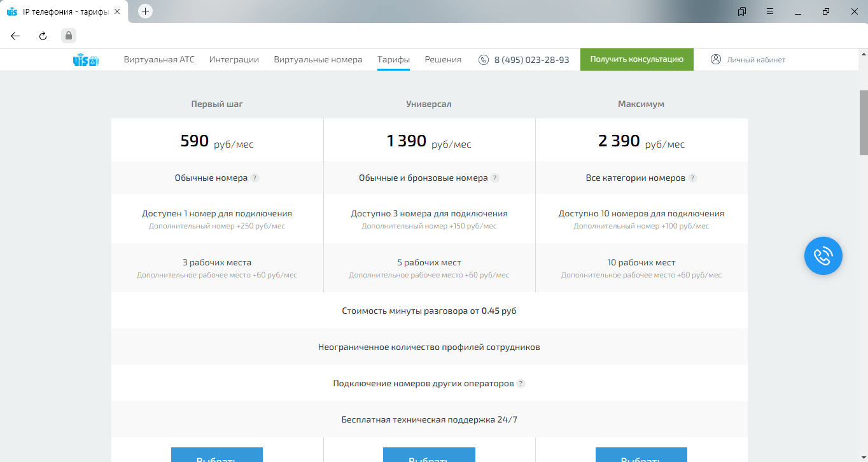Screen dimensions: 868x462
Task: Click 10 рабочих мест text
Action: tap(641, 262)
